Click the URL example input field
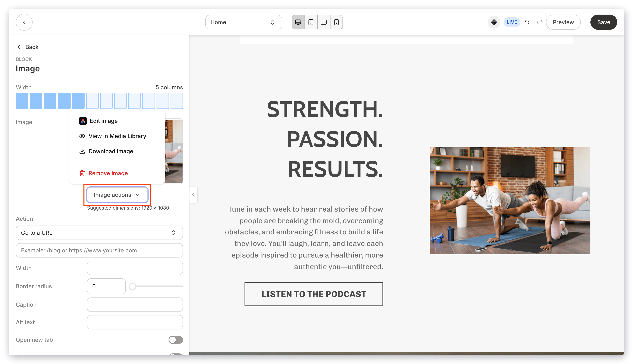Image resolution: width=633 pixels, height=364 pixels. click(99, 250)
